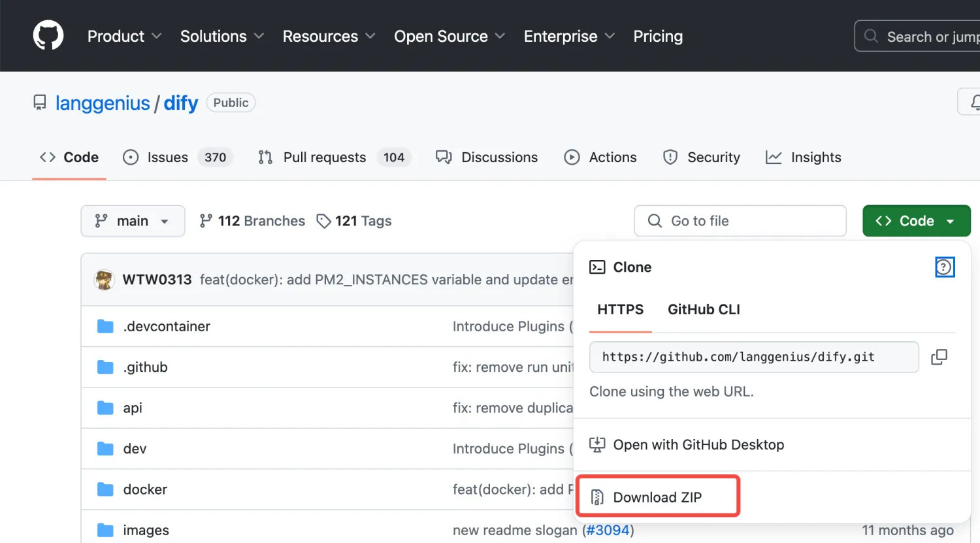
Task: Open the green Code dropdown
Action: (916, 221)
